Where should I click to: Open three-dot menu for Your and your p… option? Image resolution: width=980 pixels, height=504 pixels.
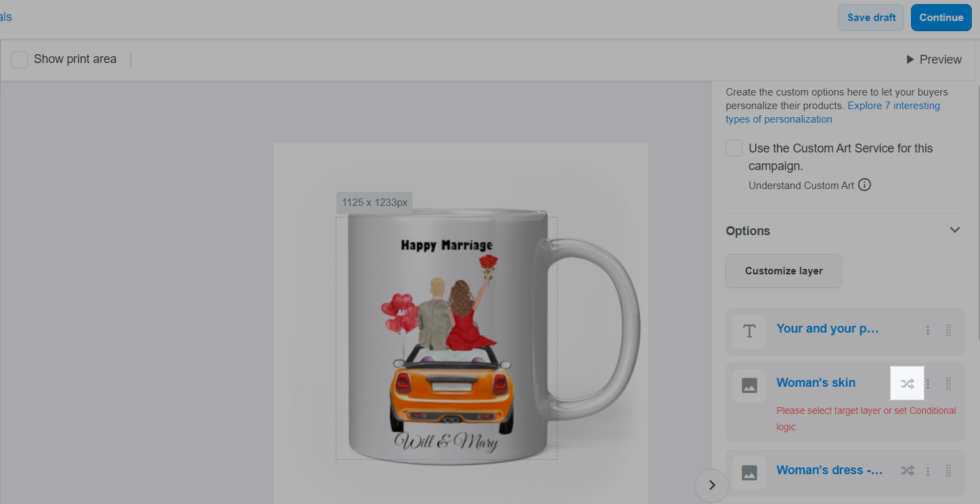click(x=928, y=330)
